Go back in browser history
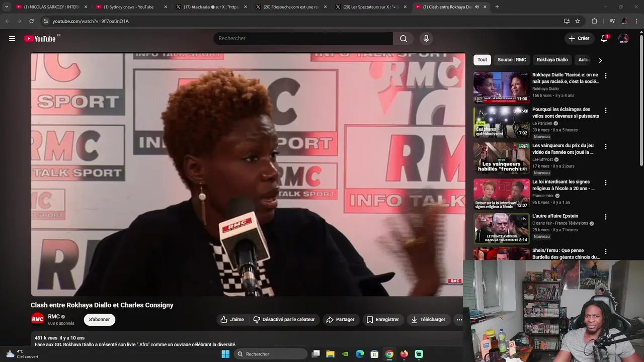Image resolution: width=644 pixels, height=362 pixels. [x=7, y=21]
